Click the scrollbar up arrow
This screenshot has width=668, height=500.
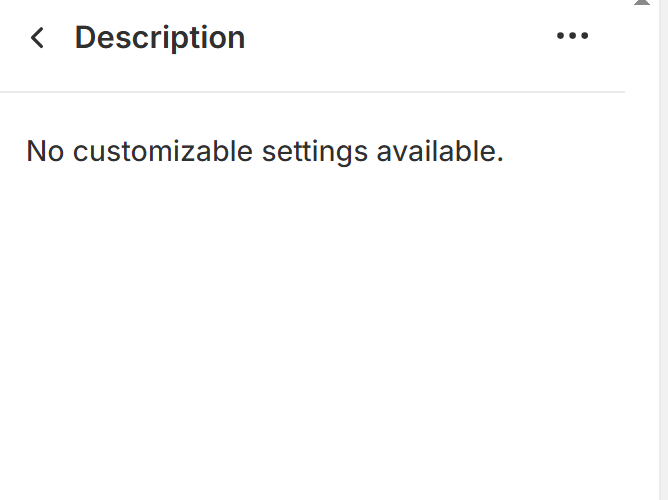(x=642, y=3)
